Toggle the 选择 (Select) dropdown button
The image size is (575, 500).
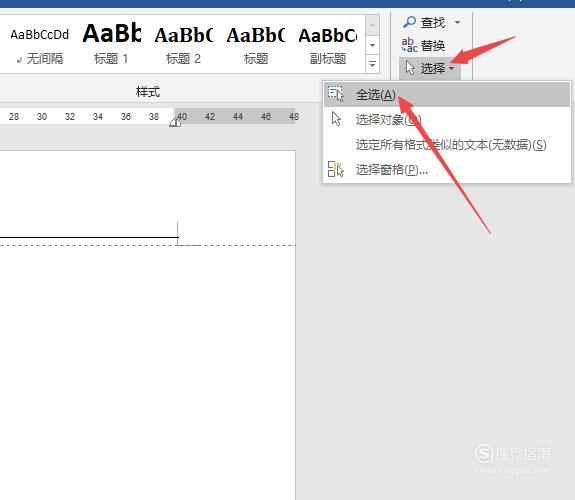430,68
